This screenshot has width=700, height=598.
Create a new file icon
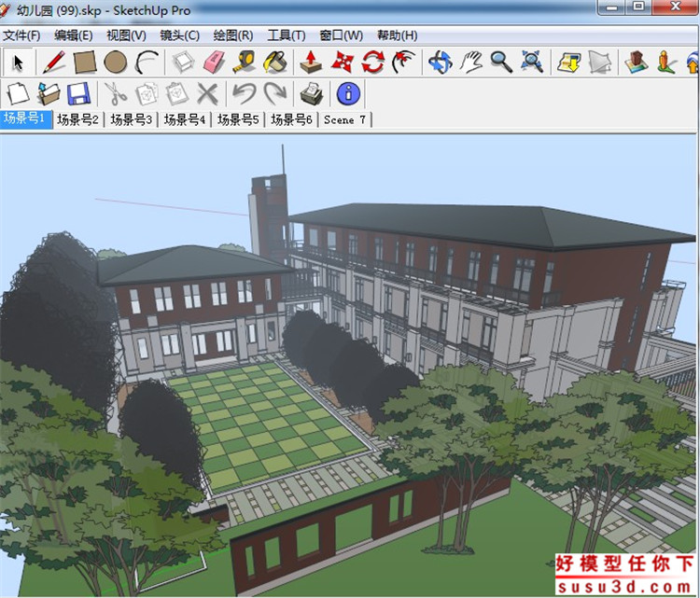coord(18,93)
